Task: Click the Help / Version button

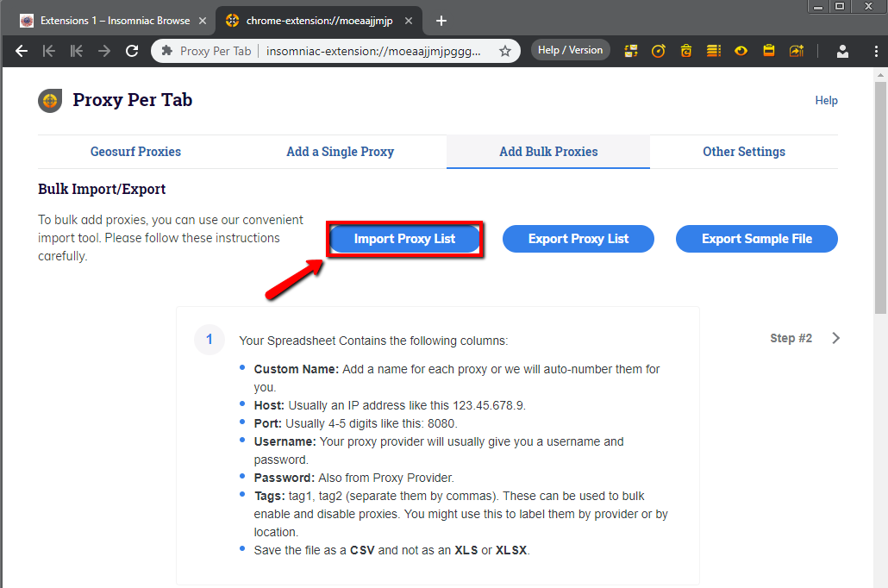Action: coord(570,50)
